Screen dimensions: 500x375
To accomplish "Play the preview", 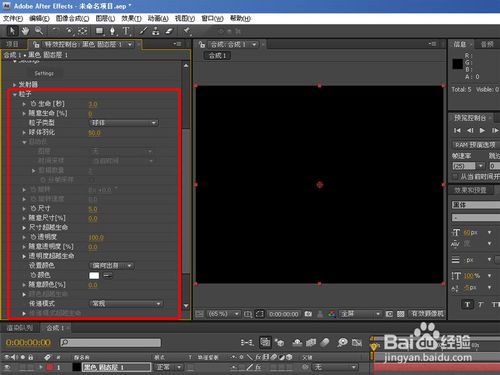I will pos(482,130).
